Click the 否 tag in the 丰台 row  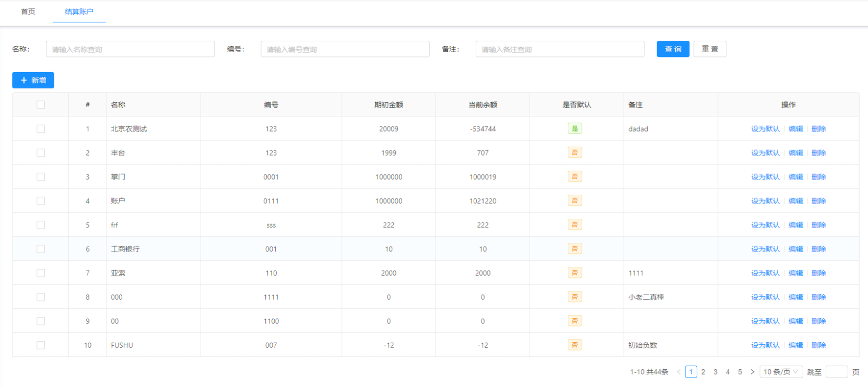pyautogui.click(x=575, y=153)
